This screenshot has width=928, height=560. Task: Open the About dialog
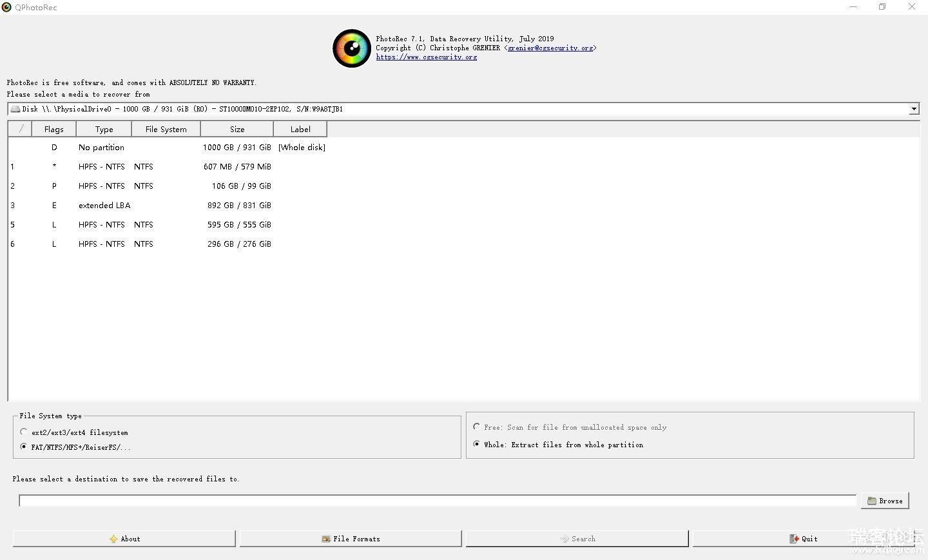(124, 539)
